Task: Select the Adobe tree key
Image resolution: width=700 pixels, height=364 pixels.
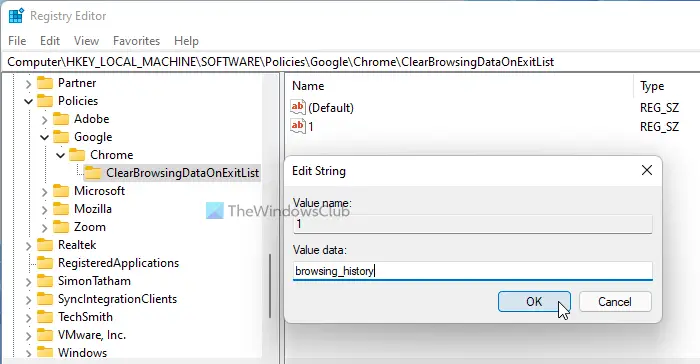Action: pyautogui.click(x=92, y=119)
